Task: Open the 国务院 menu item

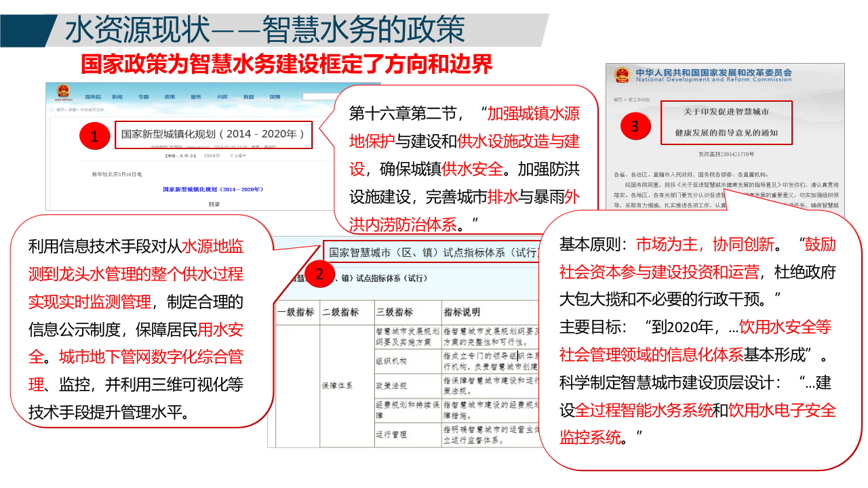Action: coord(93,97)
